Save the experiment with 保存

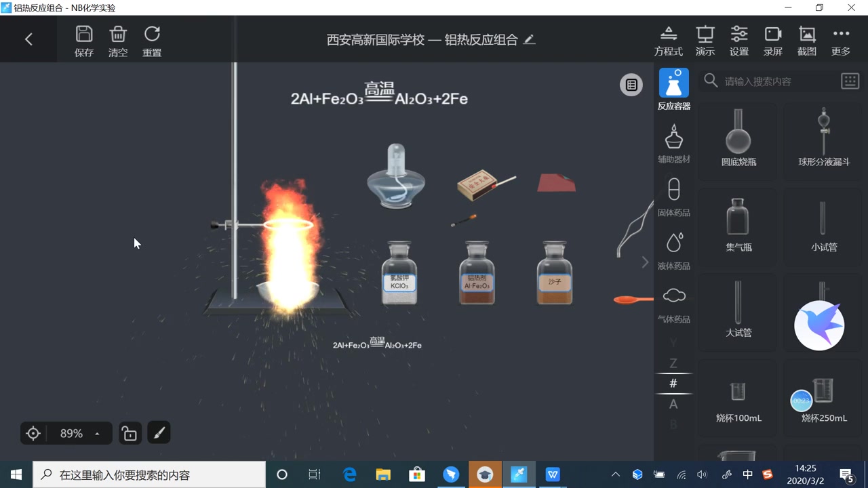point(84,41)
